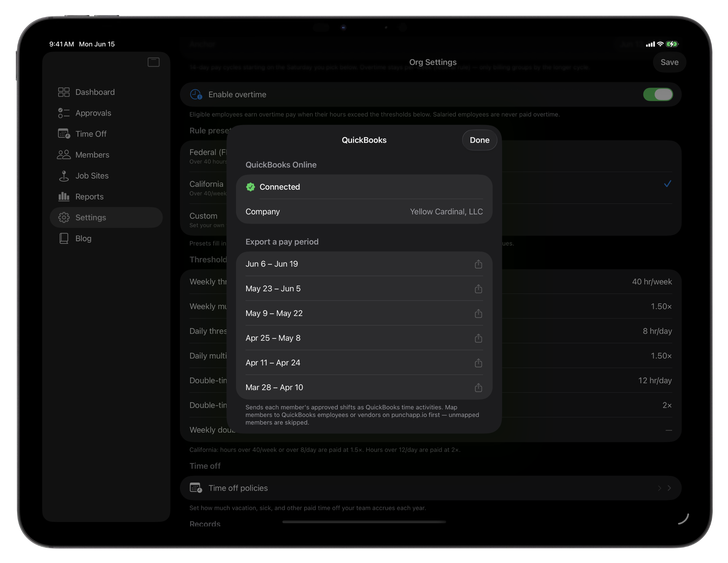Select Settings in the sidebar
The height and width of the screenshot is (563, 728).
(106, 217)
